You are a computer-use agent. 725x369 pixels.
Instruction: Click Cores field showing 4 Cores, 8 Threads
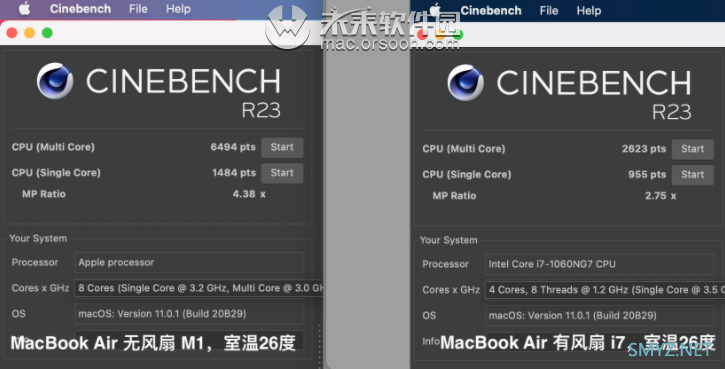605,290
